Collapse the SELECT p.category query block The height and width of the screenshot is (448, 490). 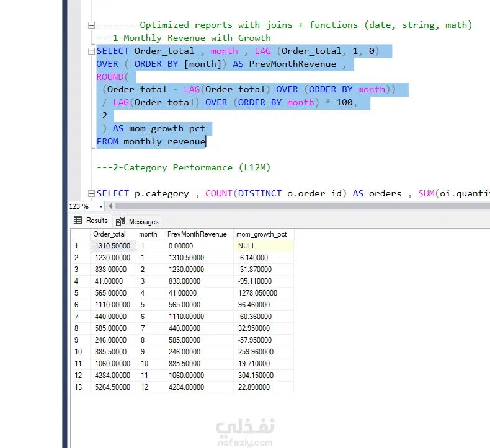click(x=91, y=193)
